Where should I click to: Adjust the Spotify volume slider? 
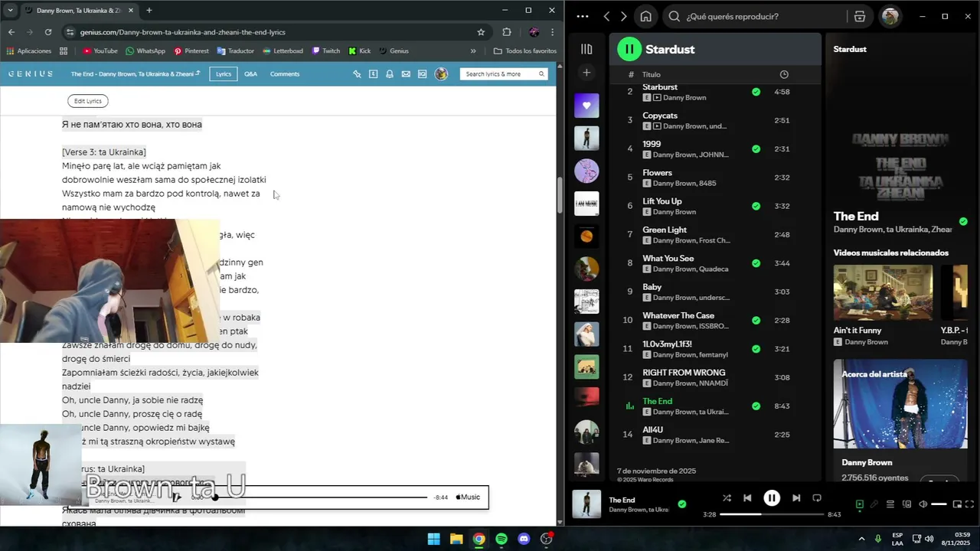pos(939,504)
